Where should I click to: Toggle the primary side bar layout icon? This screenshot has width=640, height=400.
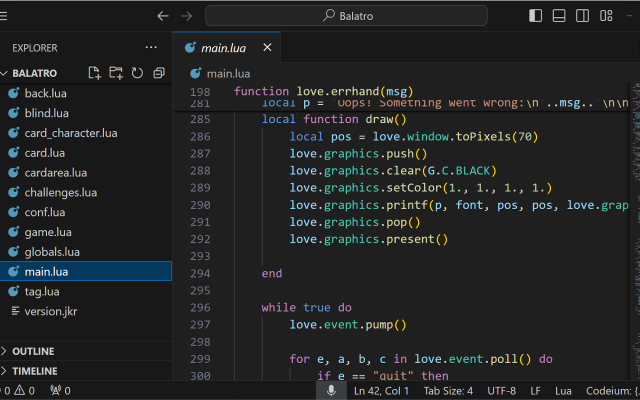(535, 16)
